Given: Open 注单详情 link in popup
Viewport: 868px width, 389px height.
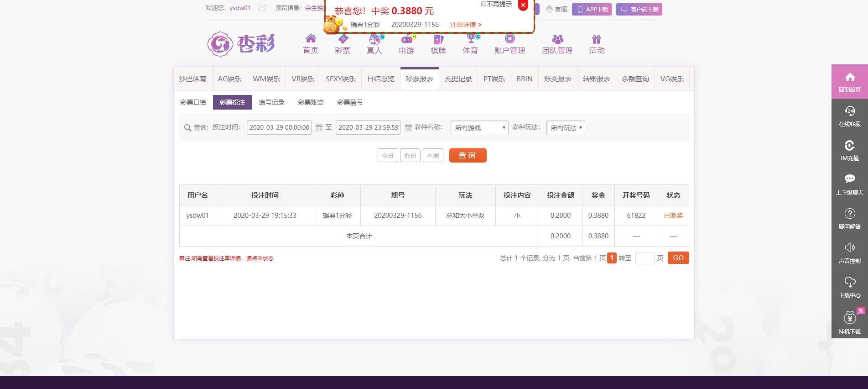Looking at the screenshot, I should pos(466,25).
